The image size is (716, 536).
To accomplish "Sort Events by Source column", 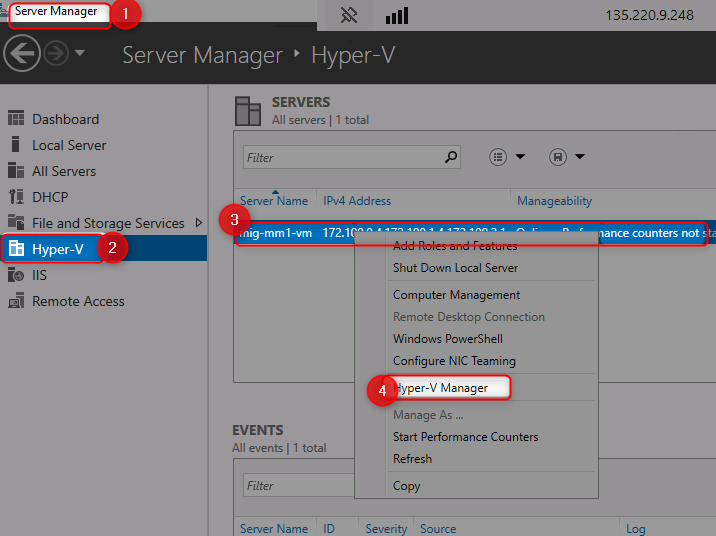I will coord(438,529).
